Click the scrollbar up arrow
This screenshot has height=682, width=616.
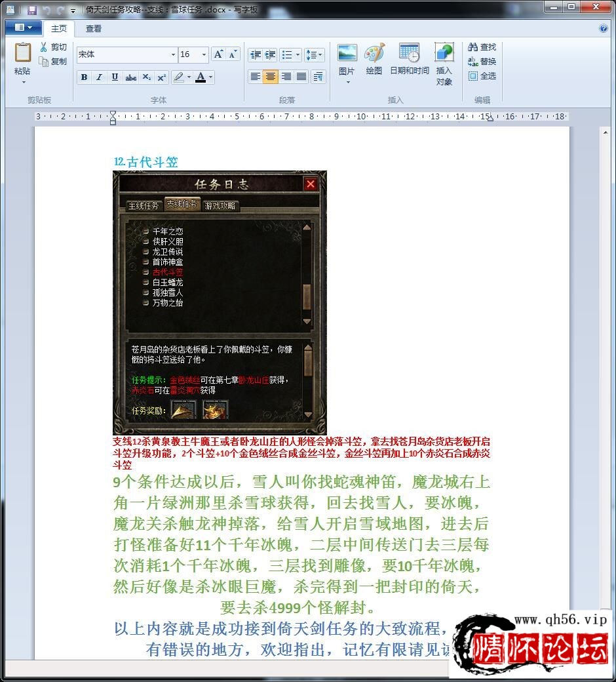(605, 132)
